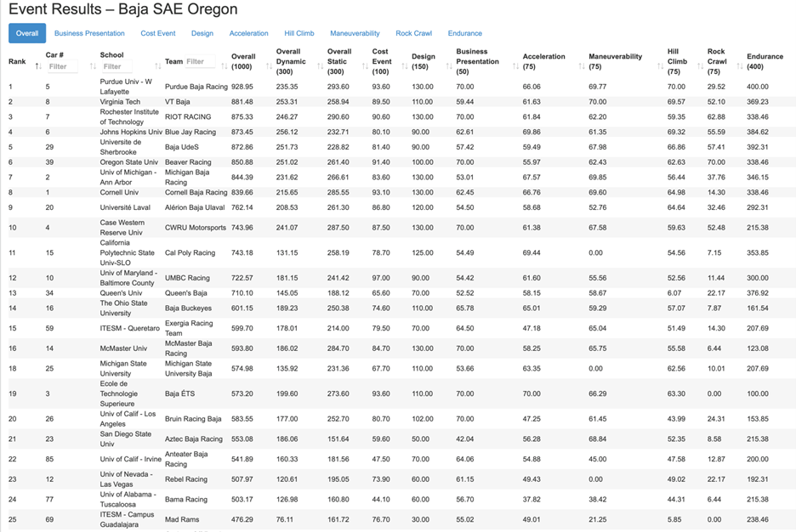Focus the School filter field

[117, 66]
